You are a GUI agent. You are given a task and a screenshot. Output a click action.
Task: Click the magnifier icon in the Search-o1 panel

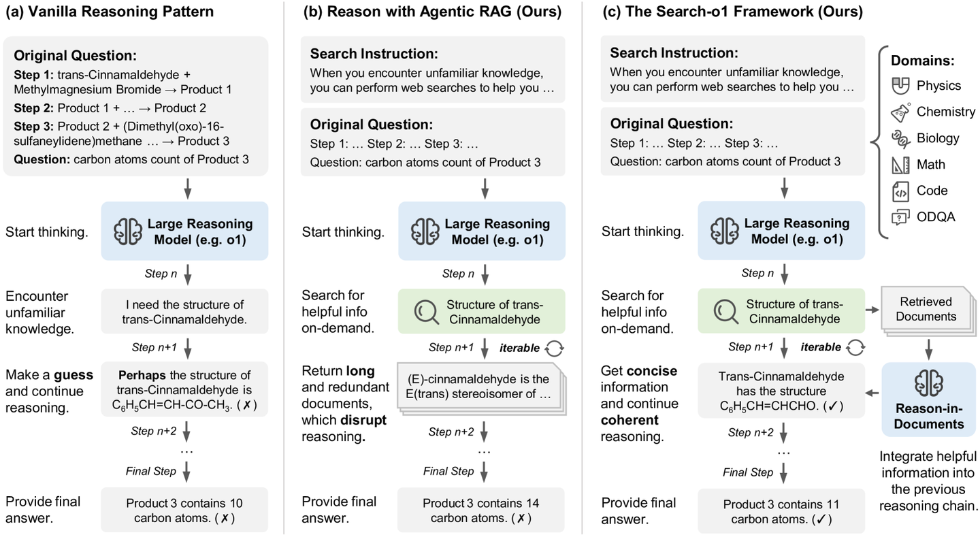coord(724,312)
